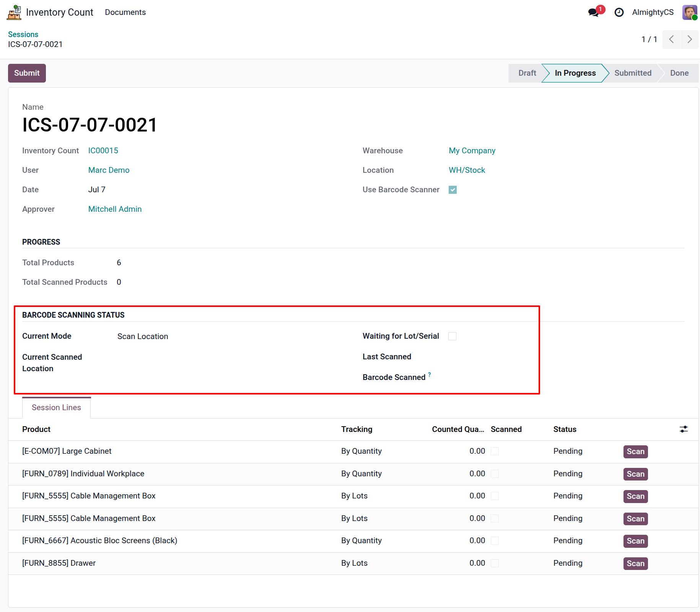Click ICS-07-07-0021 name heading
The width and height of the screenshot is (700, 612).
coord(90,125)
